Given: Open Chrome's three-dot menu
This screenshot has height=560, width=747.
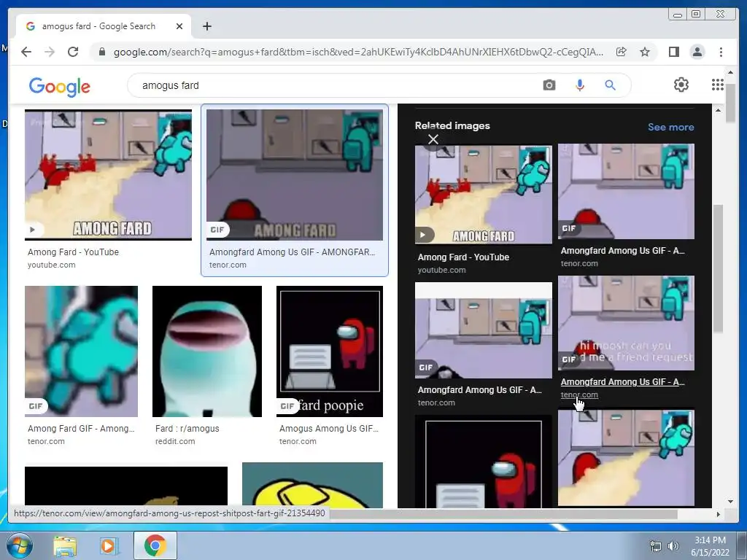Looking at the screenshot, I should point(721,52).
